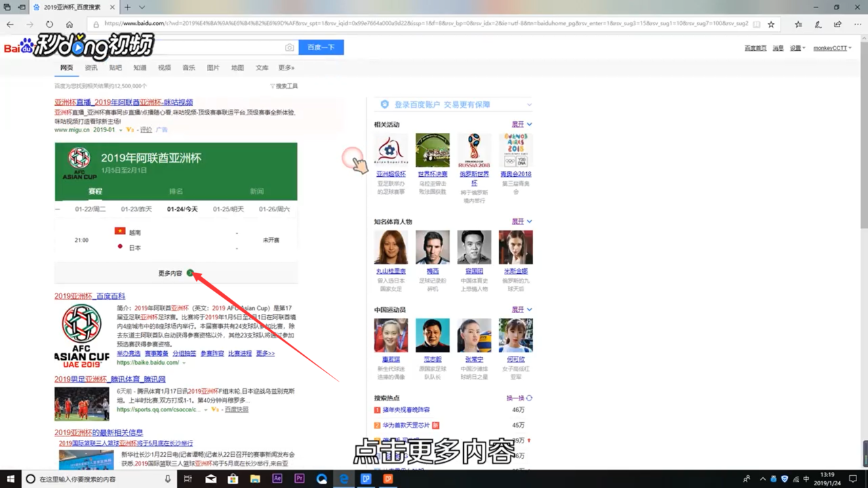Click the 华为首款天罡芯片 hotspot link
This screenshot has height=488, width=868.
tap(406, 425)
